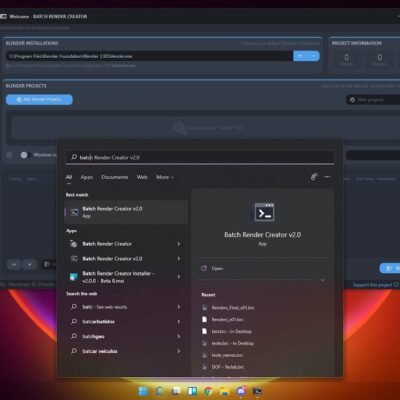Click the Widgets icon on the taskbar
The height and width of the screenshot is (400, 400).
pyautogui.click(x=192, y=391)
